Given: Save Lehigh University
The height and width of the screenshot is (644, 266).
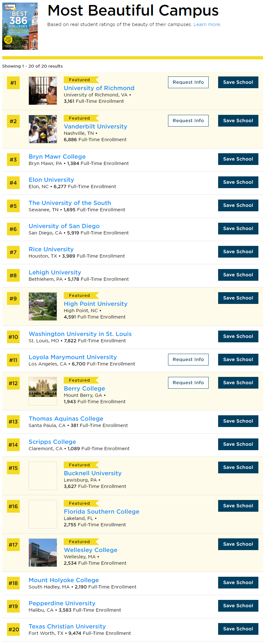Looking at the screenshot, I should pos(238,275).
